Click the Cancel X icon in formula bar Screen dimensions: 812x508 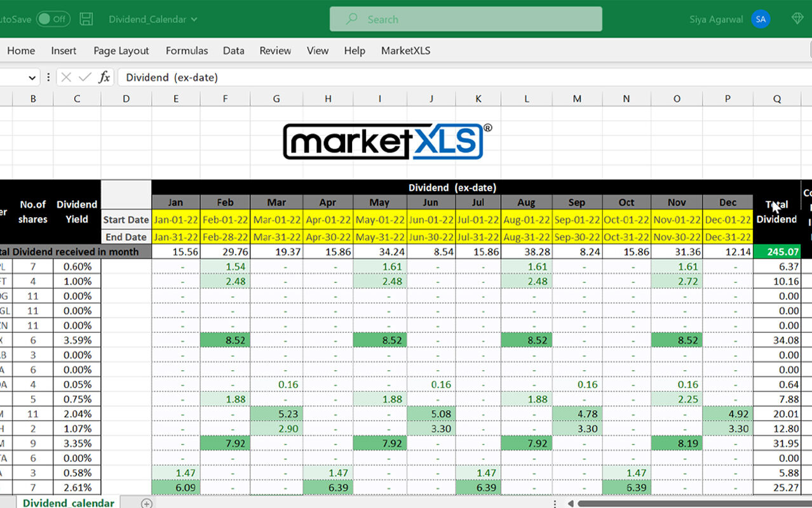[x=66, y=77]
